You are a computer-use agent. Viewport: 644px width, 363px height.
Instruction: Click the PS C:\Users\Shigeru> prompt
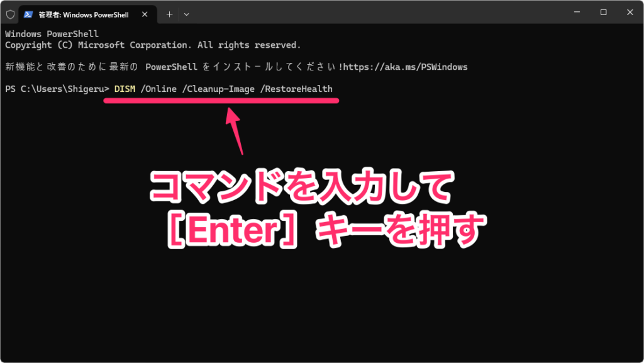57,89
